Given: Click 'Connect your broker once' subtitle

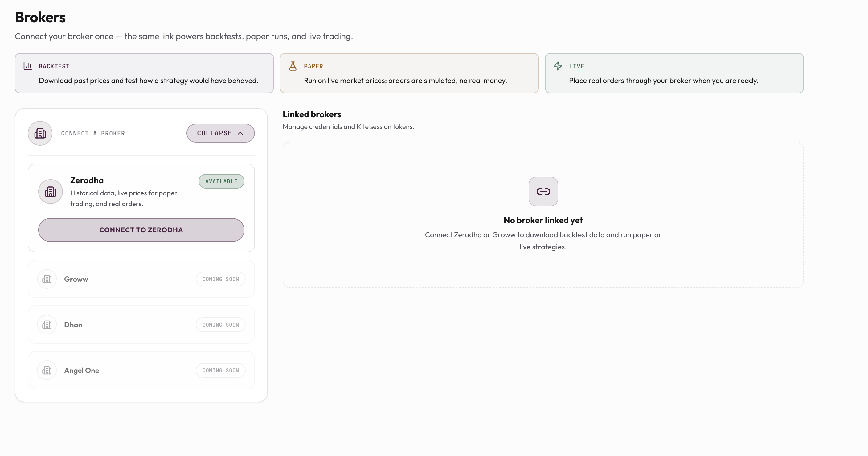Looking at the screenshot, I should pyautogui.click(x=184, y=36).
